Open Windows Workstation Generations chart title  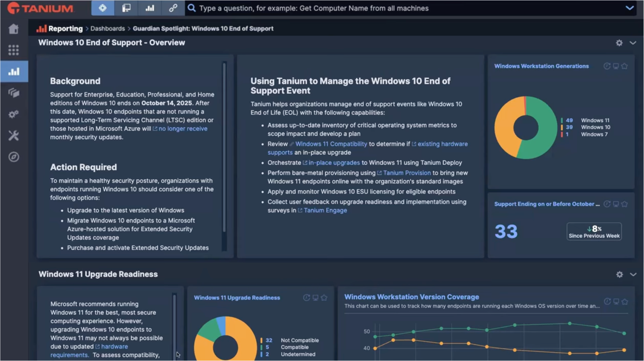(x=541, y=66)
